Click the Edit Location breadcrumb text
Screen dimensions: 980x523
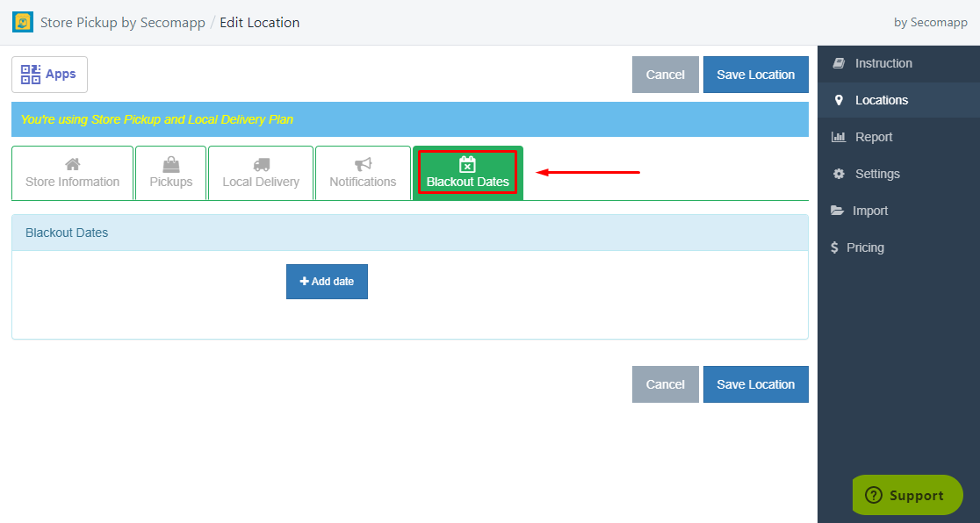click(x=259, y=23)
